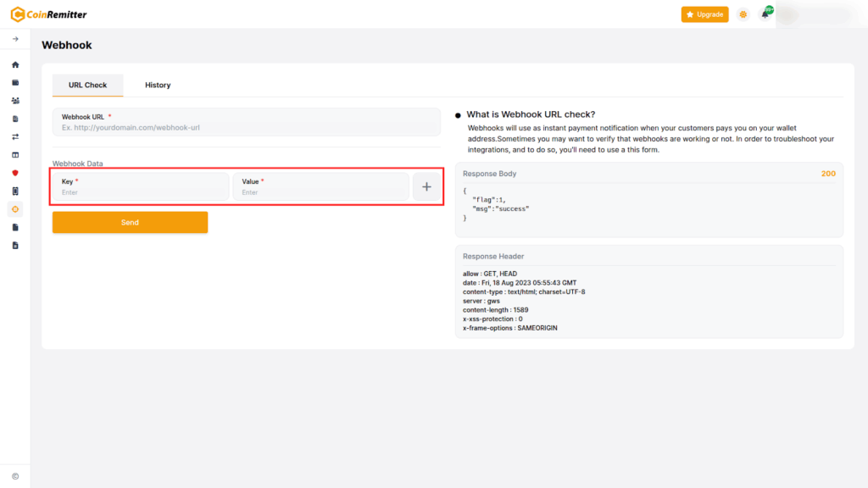The image size is (868, 488).
Task: Open the wallet icon in sidebar
Action: (x=15, y=83)
